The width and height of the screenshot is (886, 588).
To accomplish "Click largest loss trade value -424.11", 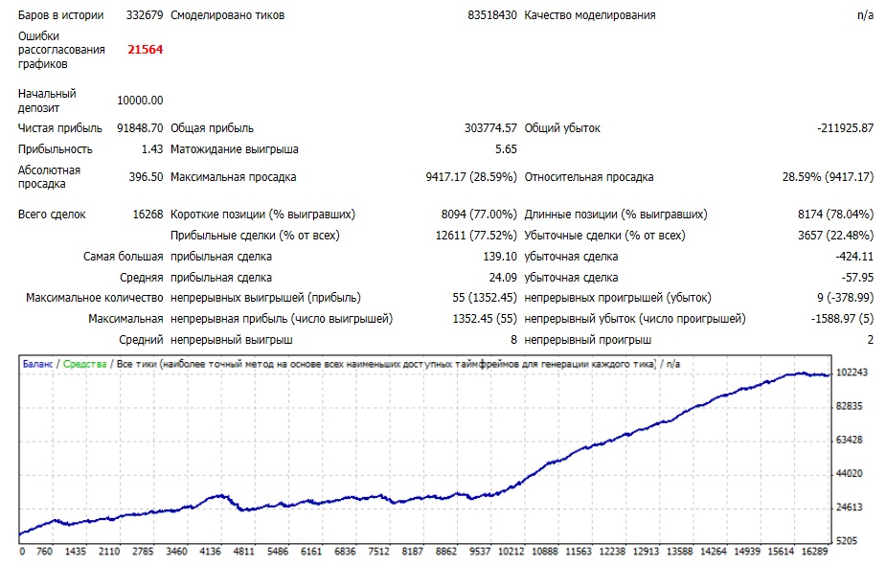I will (855, 257).
